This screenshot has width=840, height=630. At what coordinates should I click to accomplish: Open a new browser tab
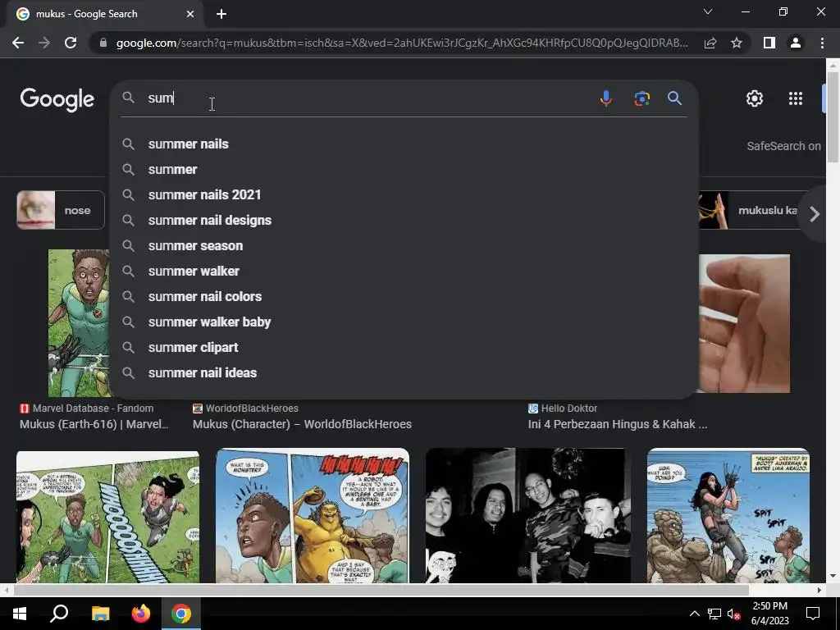click(x=221, y=14)
